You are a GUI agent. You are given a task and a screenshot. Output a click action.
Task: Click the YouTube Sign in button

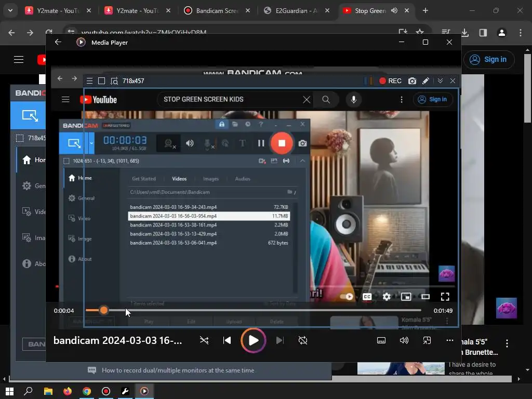489,59
